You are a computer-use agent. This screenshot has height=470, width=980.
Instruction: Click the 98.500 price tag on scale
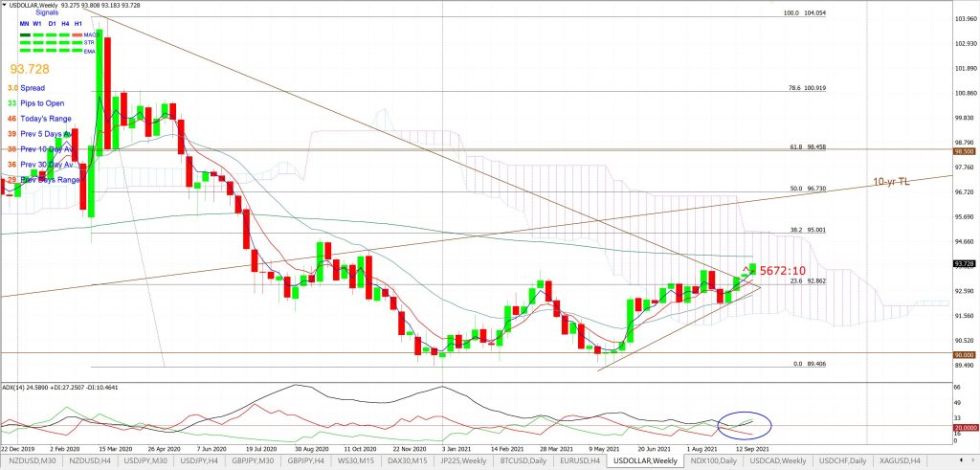(x=963, y=152)
